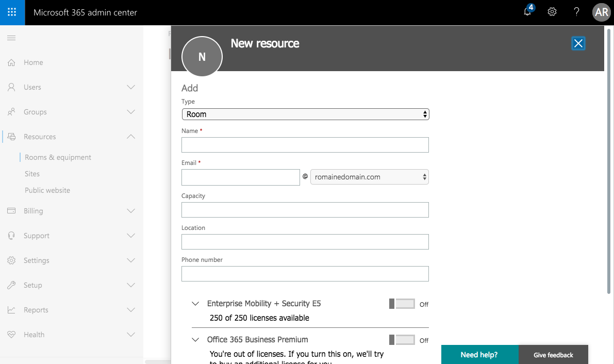Click the Groups people icon
This screenshot has height=364, width=614.
pos(11,112)
